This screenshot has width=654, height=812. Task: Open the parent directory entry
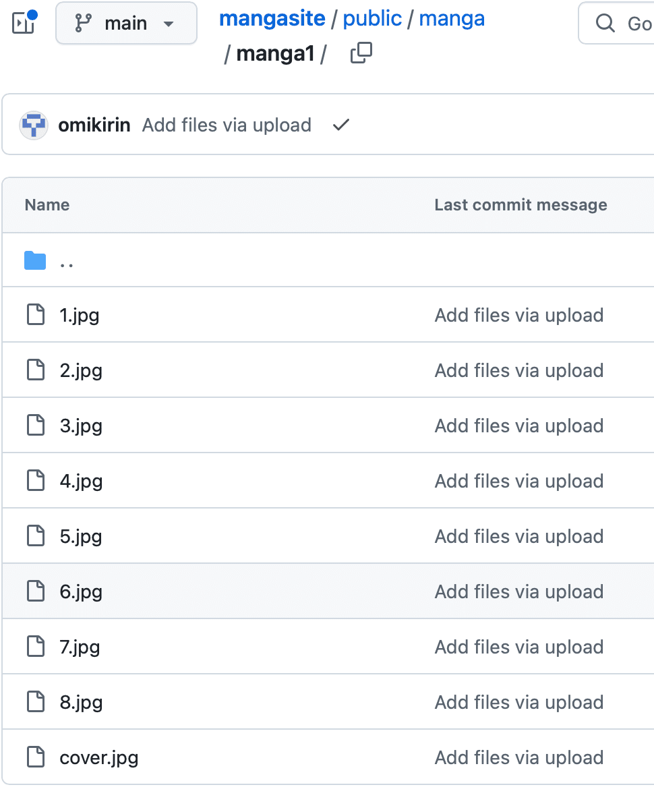click(x=66, y=262)
